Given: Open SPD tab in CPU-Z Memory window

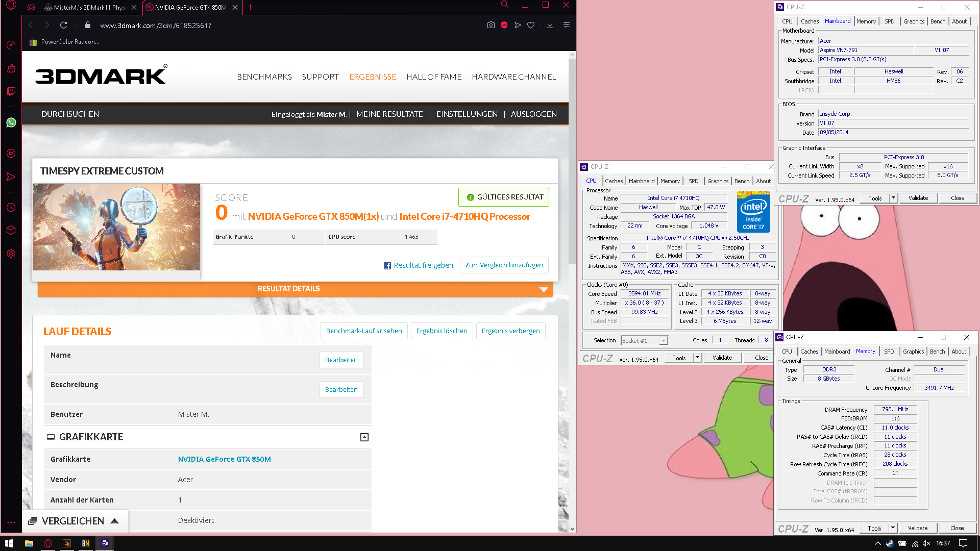Looking at the screenshot, I should 889,352.
